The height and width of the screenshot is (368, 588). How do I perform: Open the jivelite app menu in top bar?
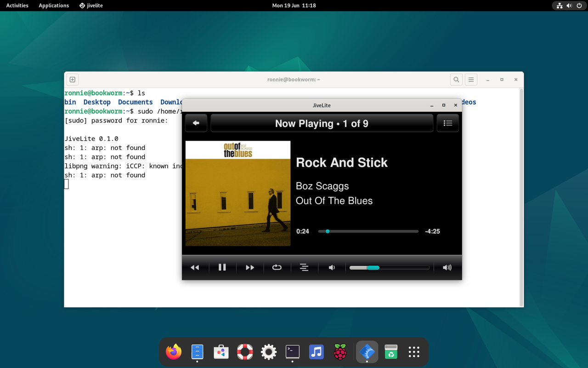(90, 6)
